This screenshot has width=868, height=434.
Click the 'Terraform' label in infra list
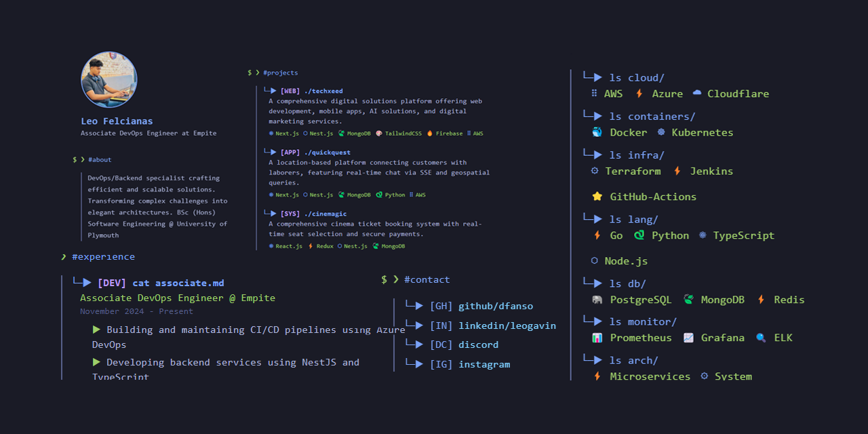[x=633, y=171]
